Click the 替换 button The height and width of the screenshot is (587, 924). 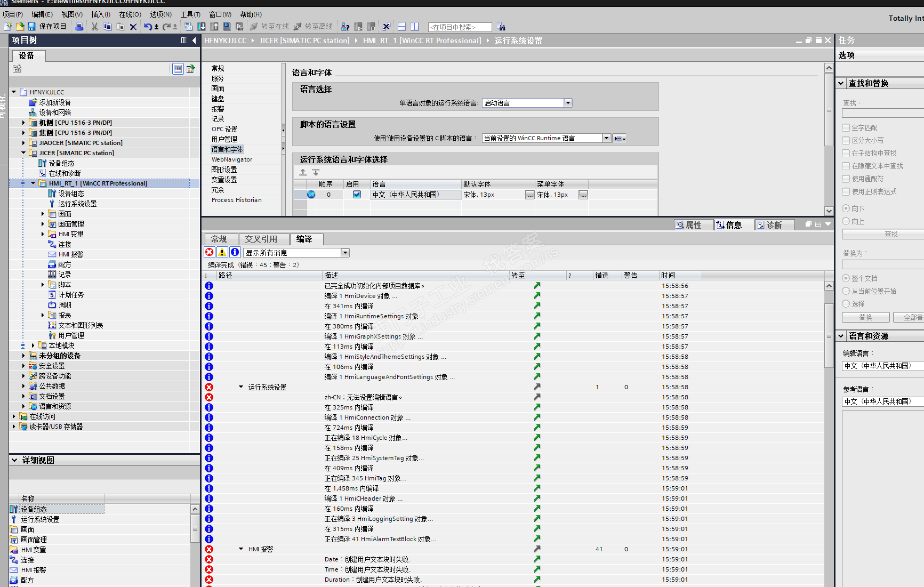pyautogui.click(x=865, y=317)
